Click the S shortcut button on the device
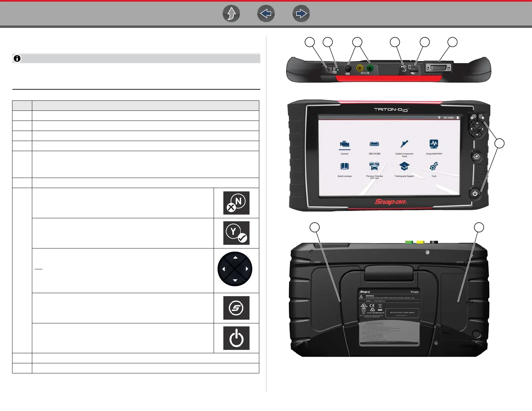Screen dimensions: 532x411 (476, 156)
